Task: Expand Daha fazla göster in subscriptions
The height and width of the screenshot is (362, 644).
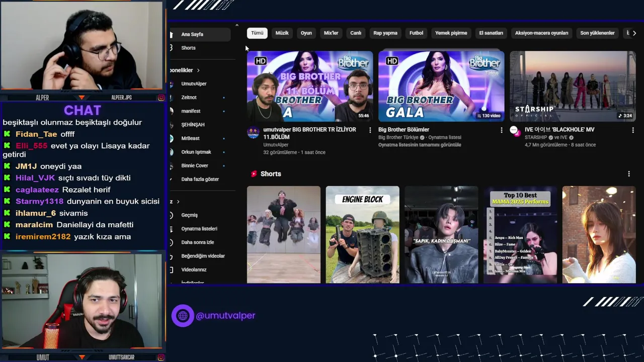Action: (x=199, y=179)
